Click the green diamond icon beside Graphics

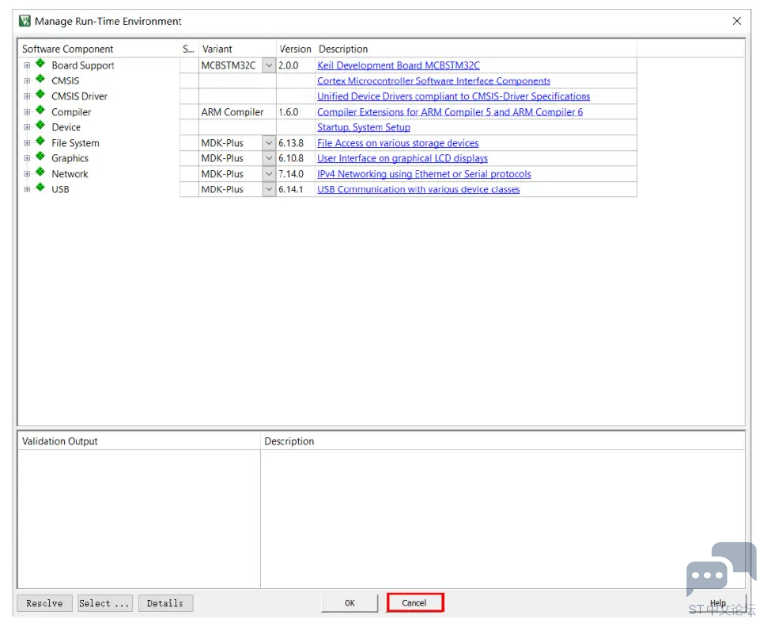point(40,157)
